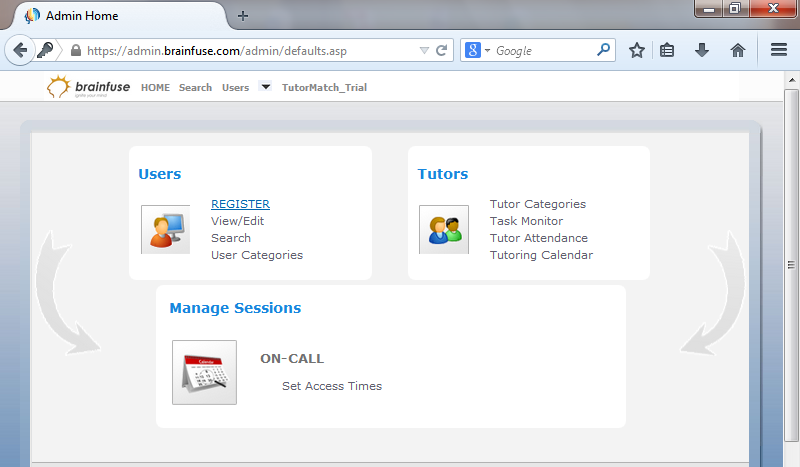This screenshot has width=800, height=467.
Task: Open the User Categories link
Action: point(257,255)
